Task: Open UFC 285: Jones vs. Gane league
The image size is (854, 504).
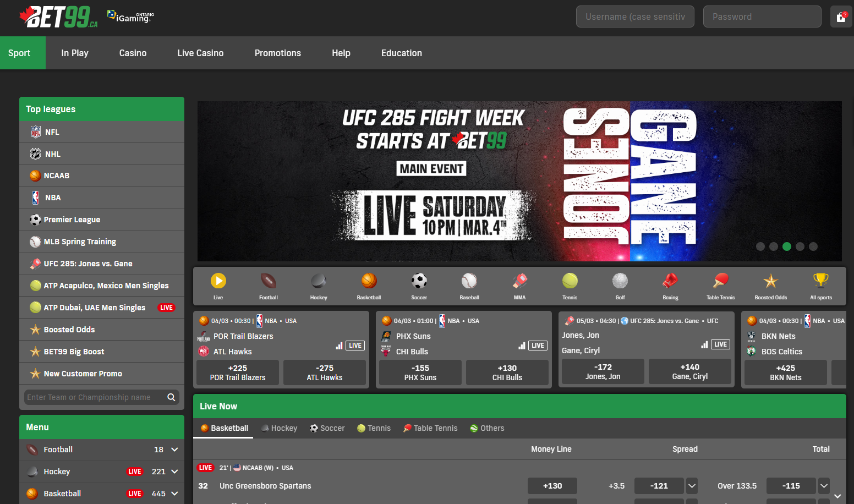Action: (x=102, y=264)
